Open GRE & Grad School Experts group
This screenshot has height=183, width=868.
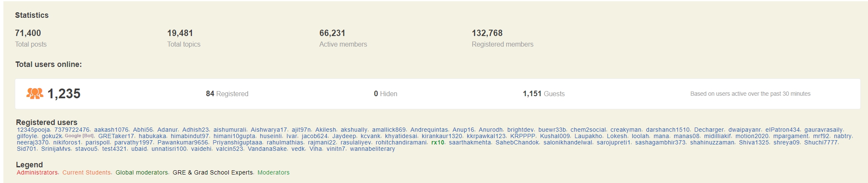(x=213, y=172)
